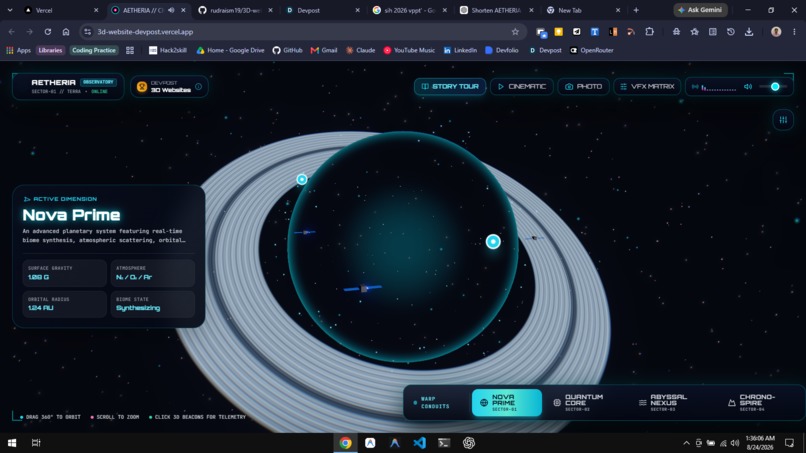Click the upper-left 3D beacon near ring
The height and width of the screenshot is (453, 806).
coord(302,179)
